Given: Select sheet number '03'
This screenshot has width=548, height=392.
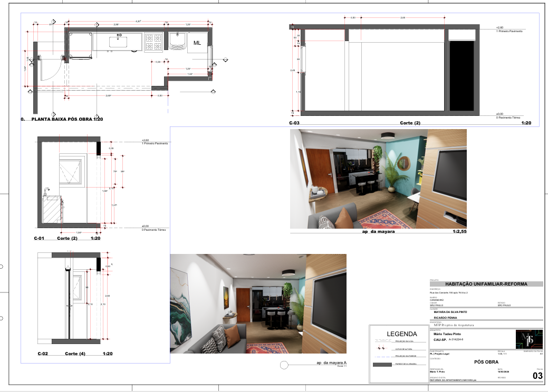Looking at the screenshot, I should 537,376.
